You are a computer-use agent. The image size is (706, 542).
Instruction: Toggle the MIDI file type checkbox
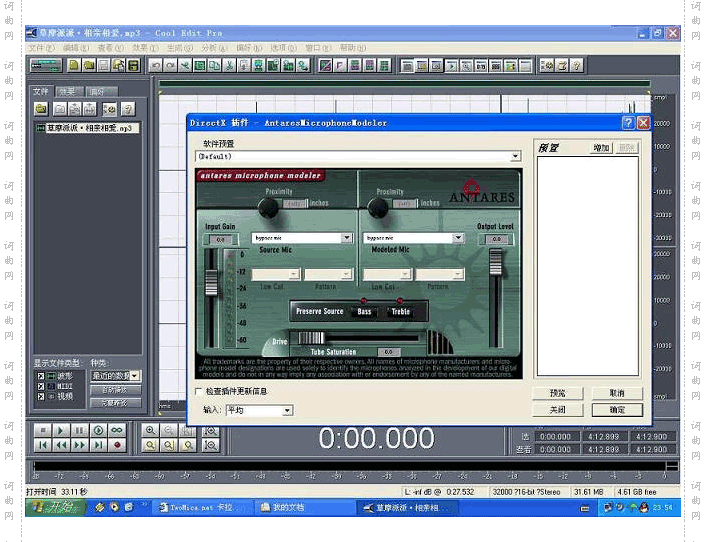[41, 386]
